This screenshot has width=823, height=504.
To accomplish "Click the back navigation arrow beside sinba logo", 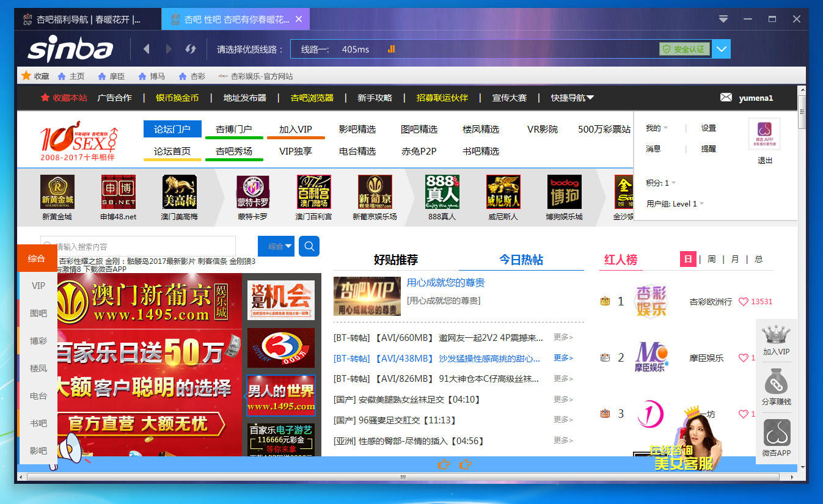I will [147, 49].
